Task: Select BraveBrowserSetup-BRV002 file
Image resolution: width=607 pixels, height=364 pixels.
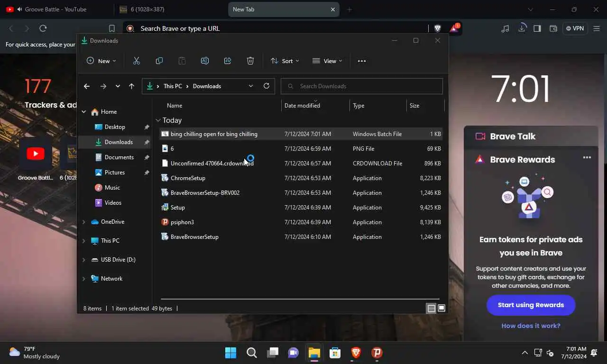Action: [301, 193]
